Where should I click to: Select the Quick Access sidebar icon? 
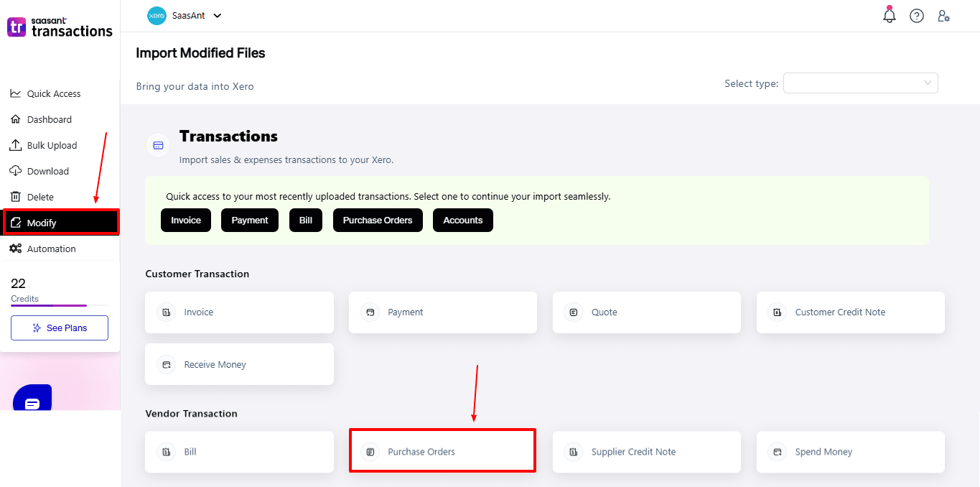[15, 93]
